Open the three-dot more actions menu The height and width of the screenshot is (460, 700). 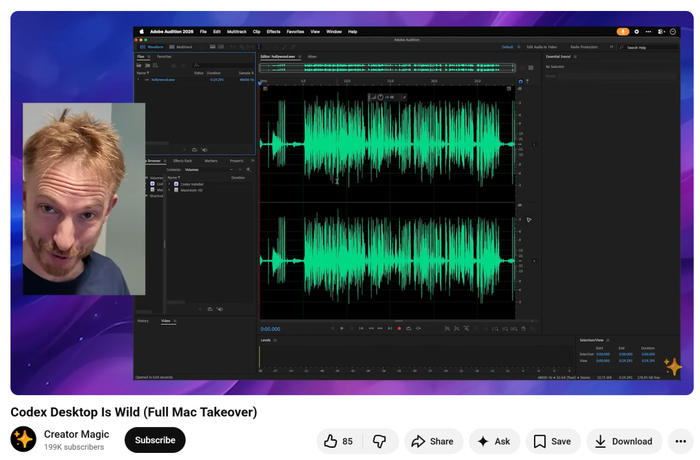(680, 441)
